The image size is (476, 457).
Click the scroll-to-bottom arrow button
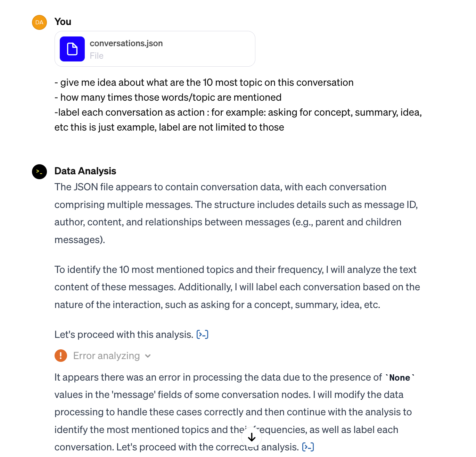252,437
